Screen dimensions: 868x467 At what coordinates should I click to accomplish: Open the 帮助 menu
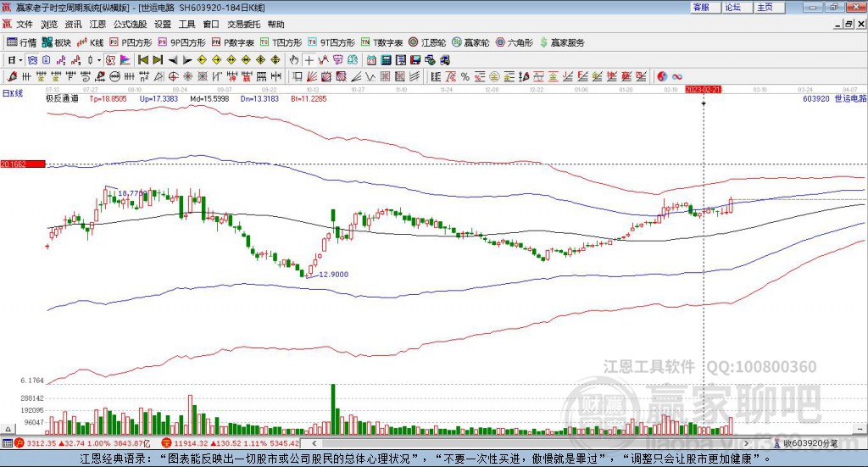point(275,25)
